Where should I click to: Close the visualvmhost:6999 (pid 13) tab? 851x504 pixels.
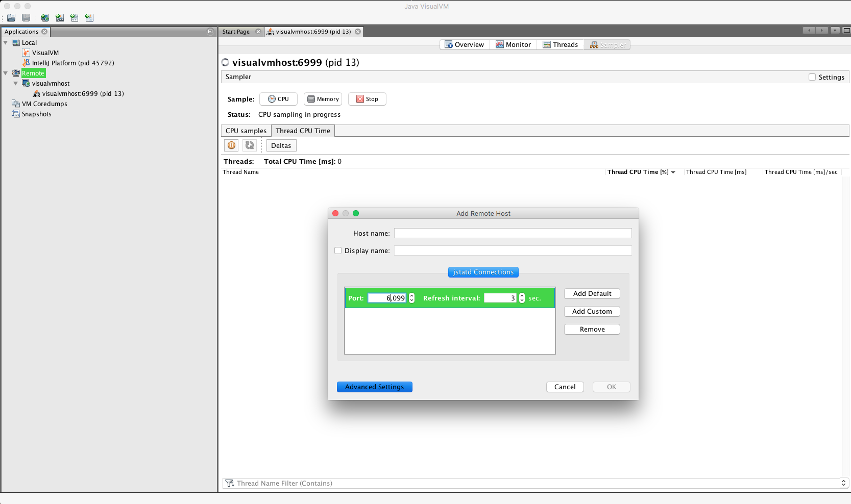coord(358,32)
